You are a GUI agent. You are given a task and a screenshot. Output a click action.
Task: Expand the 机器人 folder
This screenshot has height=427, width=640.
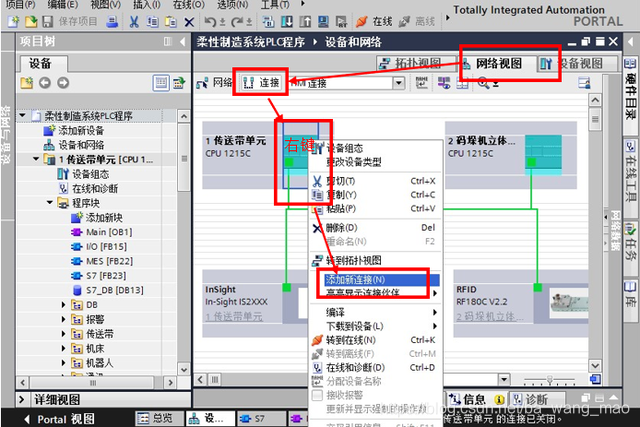(x=63, y=363)
